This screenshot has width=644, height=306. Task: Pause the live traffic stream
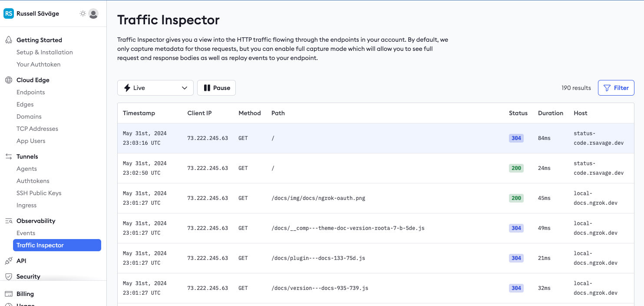coord(216,88)
